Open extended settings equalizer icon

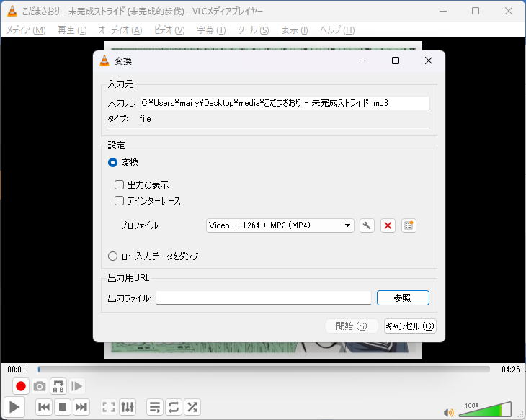point(128,407)
